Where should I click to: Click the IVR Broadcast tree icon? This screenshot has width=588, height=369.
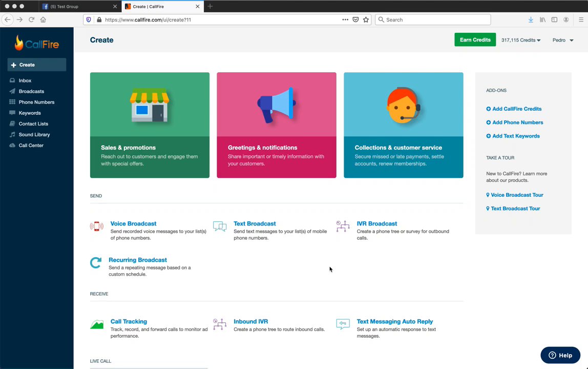click(x=343, y=227)
